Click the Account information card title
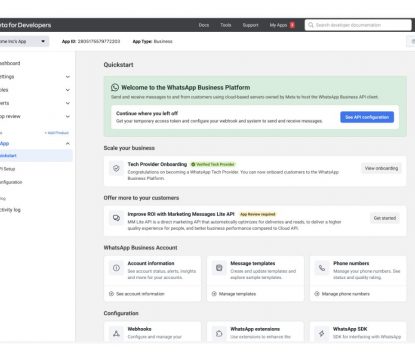Image resolution: width=415 pixels, height=360 pixels. (x=151, y=263)
